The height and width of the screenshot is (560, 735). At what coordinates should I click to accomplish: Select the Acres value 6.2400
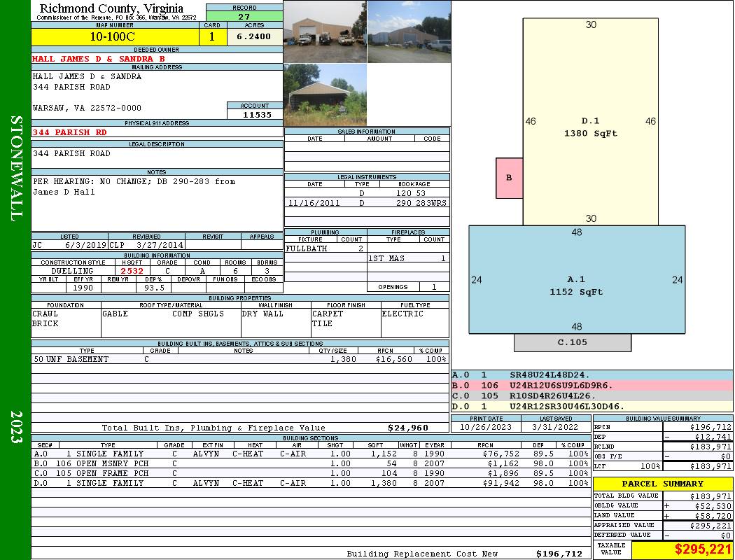254,37
